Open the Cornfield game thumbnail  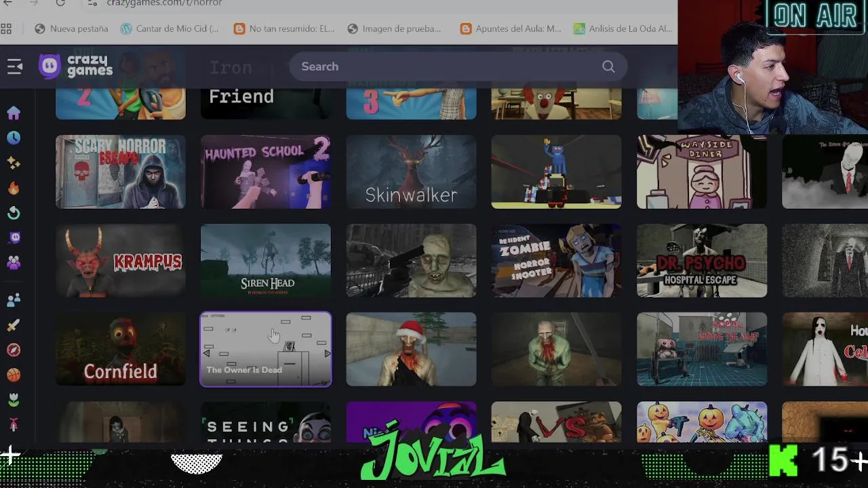pyautogui.click(x=121, y=349)
